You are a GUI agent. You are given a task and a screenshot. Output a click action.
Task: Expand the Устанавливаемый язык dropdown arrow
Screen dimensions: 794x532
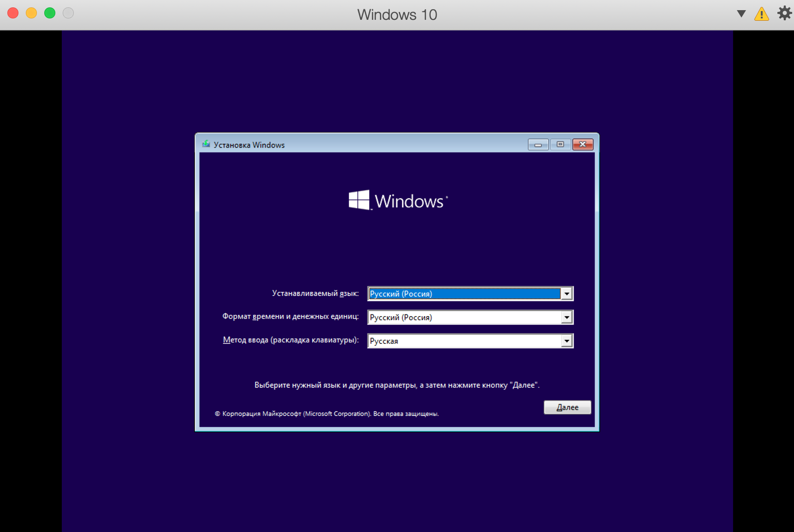point(567,294)
